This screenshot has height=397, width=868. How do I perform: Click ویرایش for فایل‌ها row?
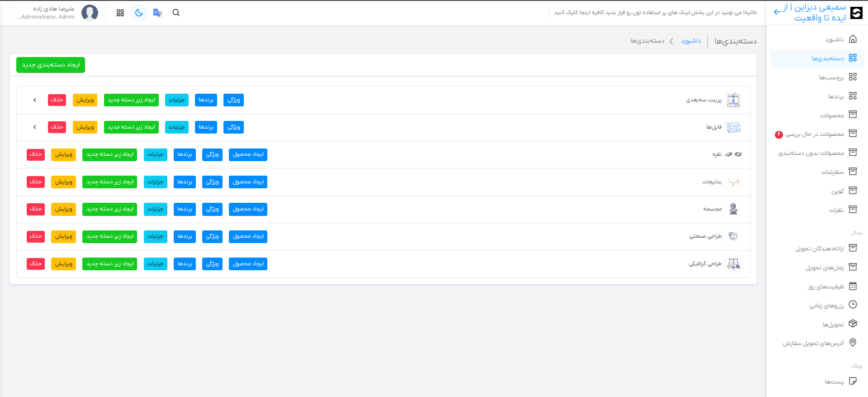[x=85, y=127]
